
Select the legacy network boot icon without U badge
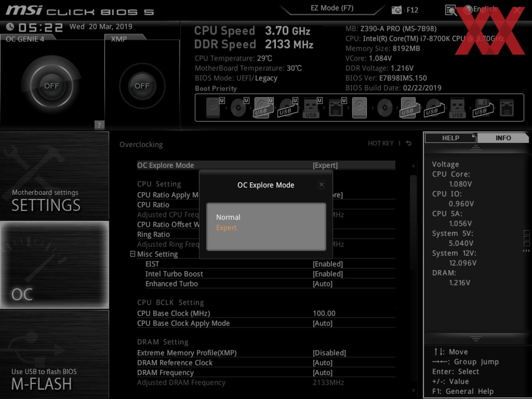[x=507, y=108]
